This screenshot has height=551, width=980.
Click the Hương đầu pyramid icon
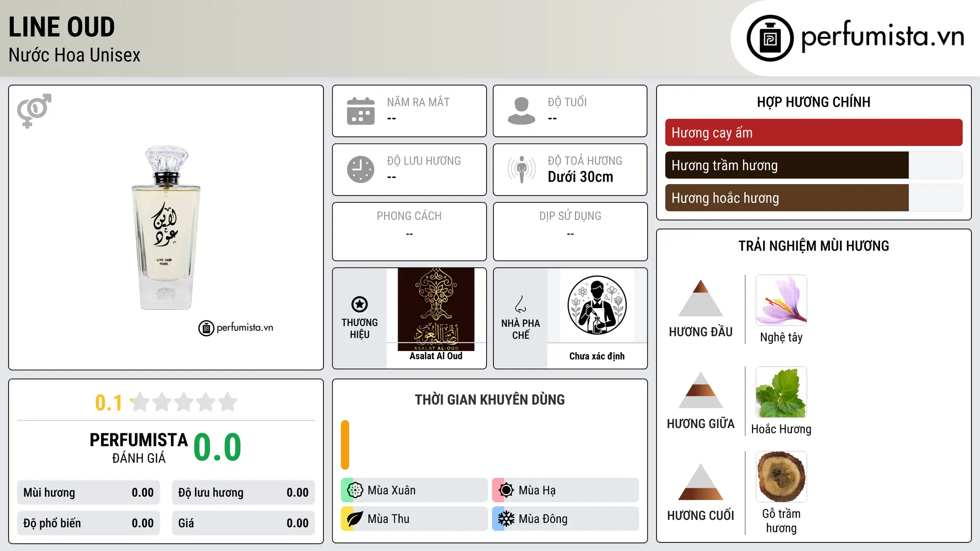point(701,298)
